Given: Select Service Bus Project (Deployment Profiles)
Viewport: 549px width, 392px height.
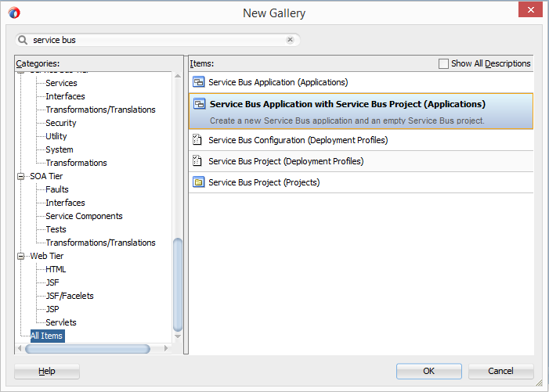Looking at the screenshot, I should point(361,161).
